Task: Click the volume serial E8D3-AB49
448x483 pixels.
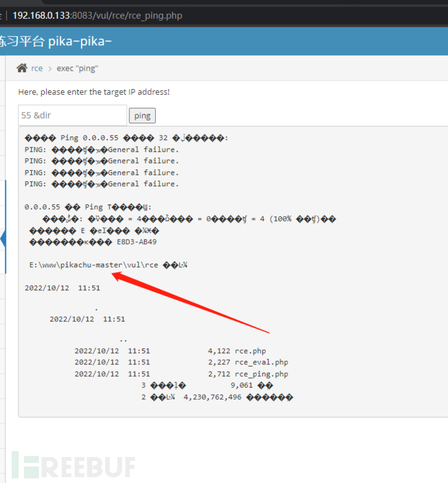Action: 137,241
